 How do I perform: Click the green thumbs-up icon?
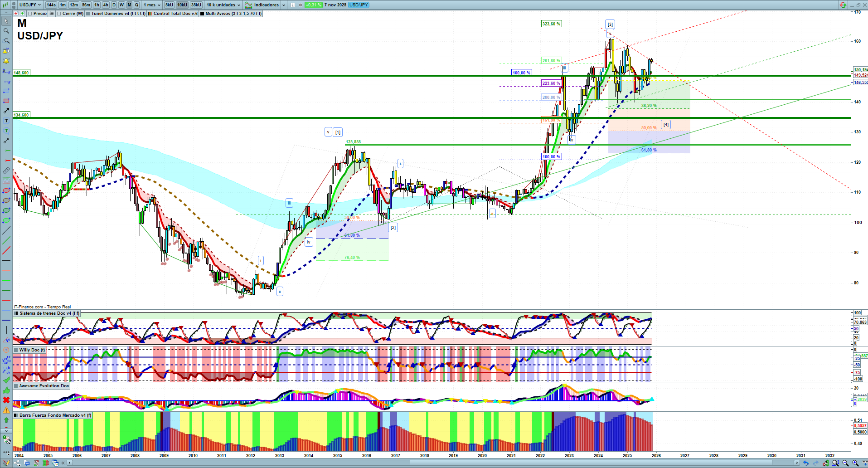point(6,390)
